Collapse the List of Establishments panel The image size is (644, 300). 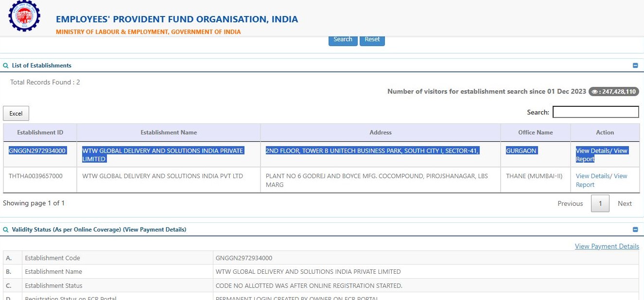click(635, 66)
